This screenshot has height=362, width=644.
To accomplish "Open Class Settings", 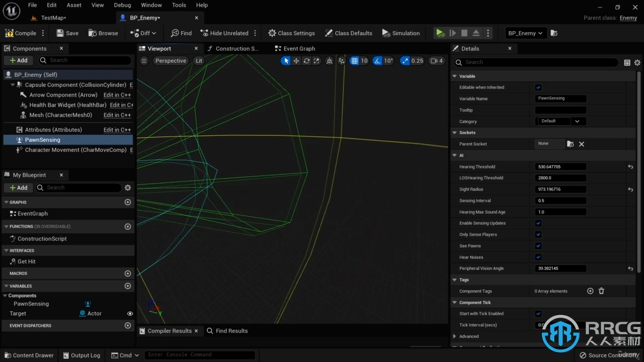I will coord(291,33).
